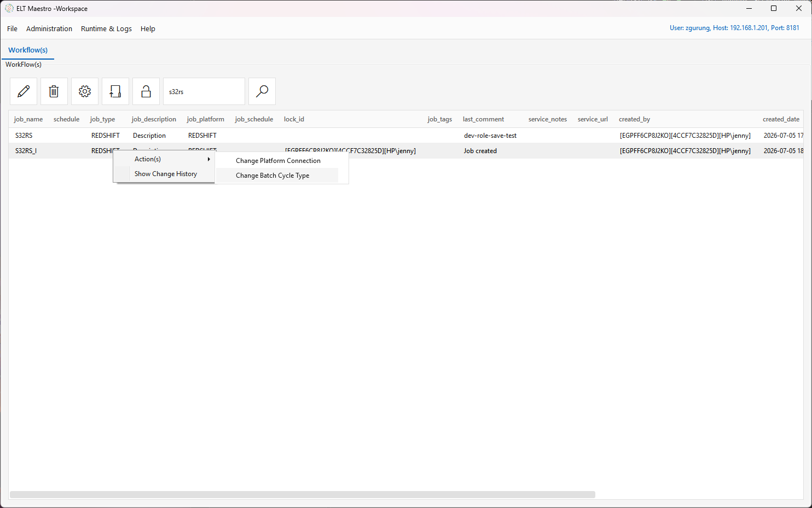
Task: Expand the Action(s) submenu arrow
Action: point(208,159)
